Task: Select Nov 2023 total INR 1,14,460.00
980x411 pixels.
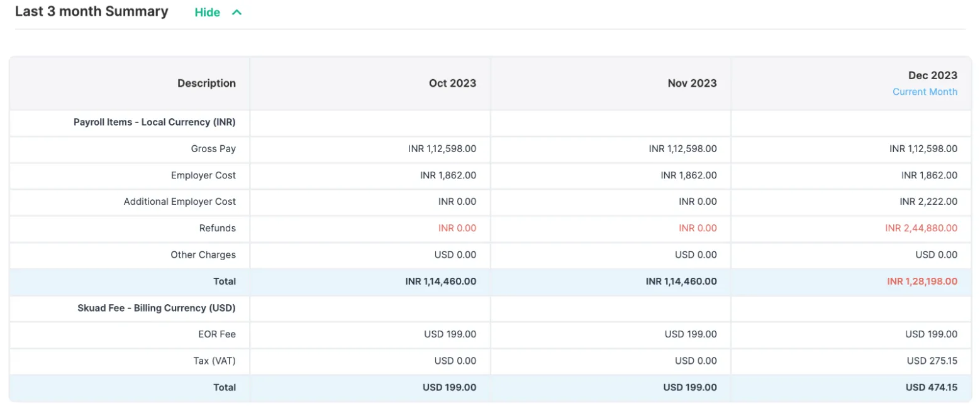Action: coord(681,282)
